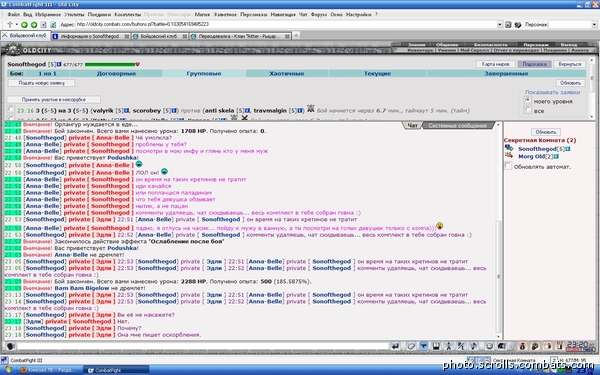Close the first Бойцовский клуб tab with X

[x=5, y=36]
